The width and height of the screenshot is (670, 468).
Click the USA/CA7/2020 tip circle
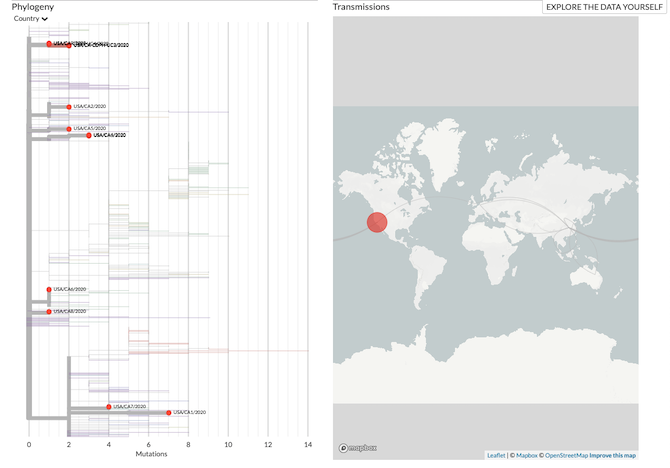pos(109,407)
